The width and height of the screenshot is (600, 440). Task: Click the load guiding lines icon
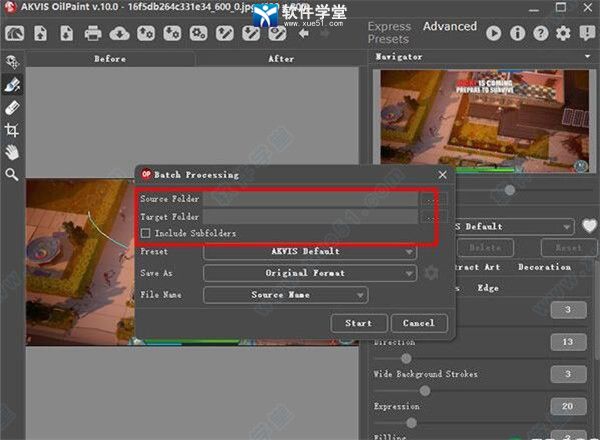225,33
